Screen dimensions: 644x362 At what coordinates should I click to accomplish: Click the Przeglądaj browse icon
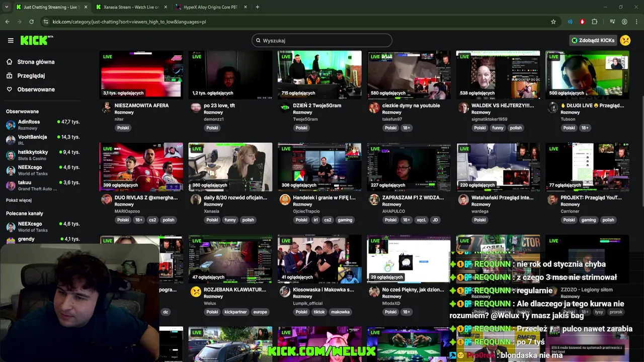tap(9, 75)
